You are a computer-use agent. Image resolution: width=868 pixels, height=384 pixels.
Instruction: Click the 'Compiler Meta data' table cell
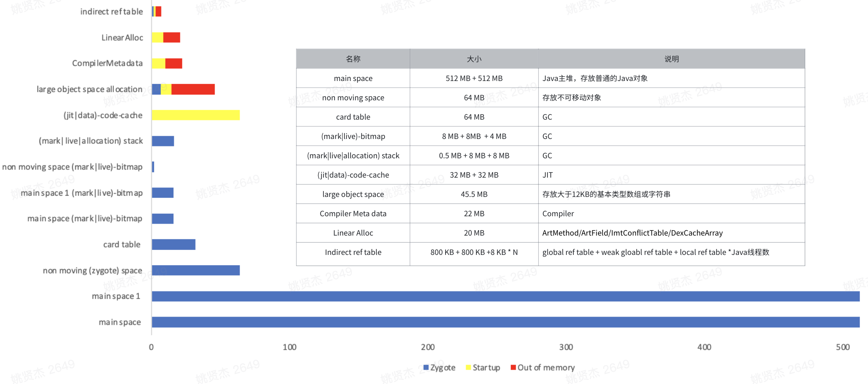click(353, 214)
